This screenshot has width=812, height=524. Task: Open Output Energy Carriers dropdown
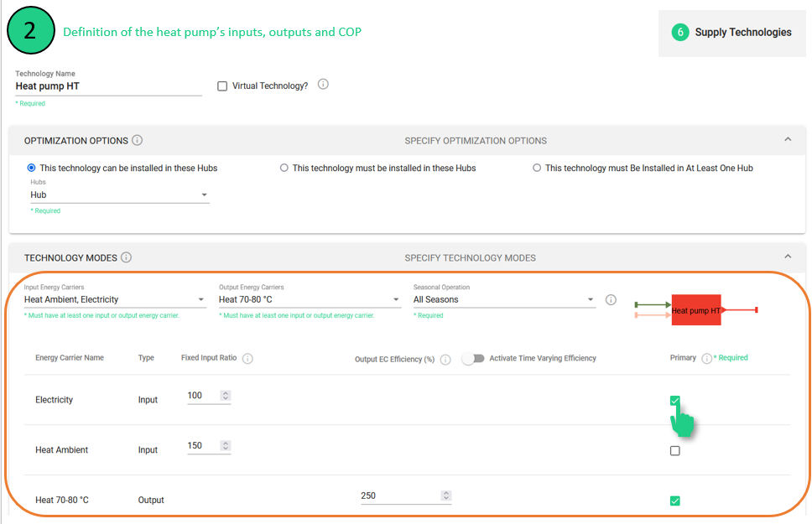point(310,299)
